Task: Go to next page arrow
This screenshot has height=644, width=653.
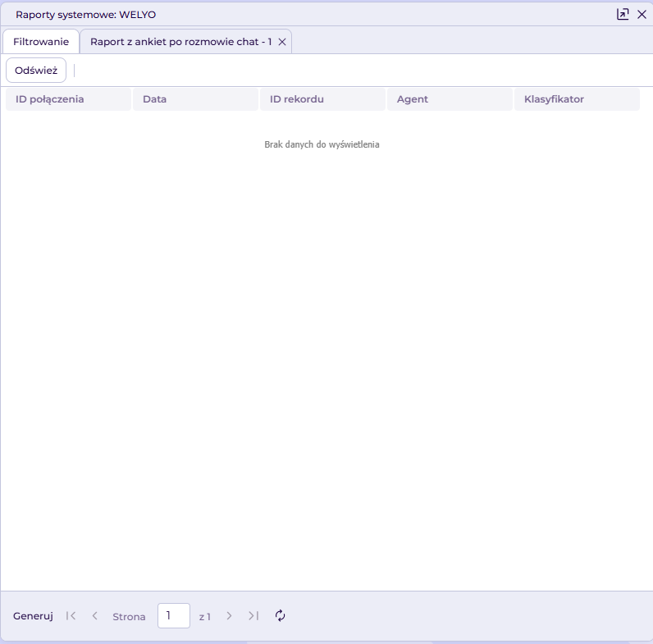Action: (x=229, y=615)
